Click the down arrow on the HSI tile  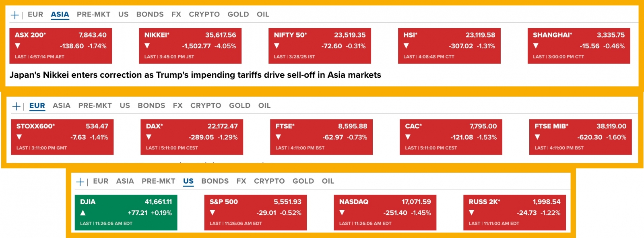(x=407, y=46)
